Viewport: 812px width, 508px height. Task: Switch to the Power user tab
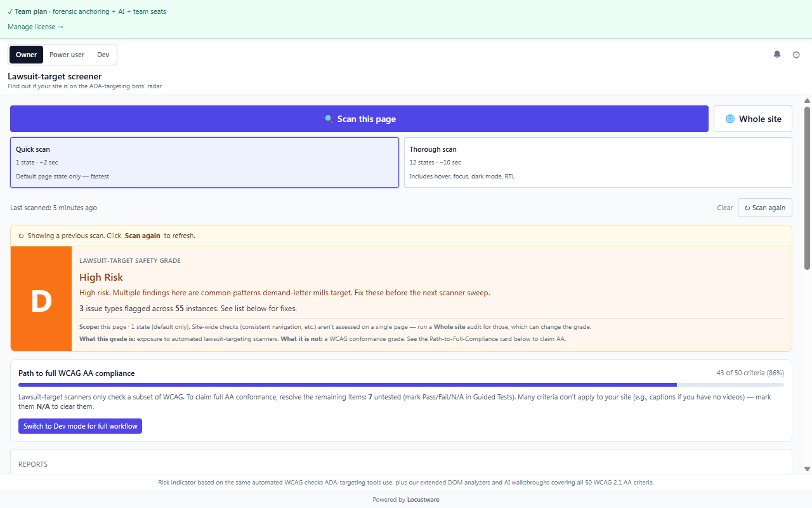(67, 55)
